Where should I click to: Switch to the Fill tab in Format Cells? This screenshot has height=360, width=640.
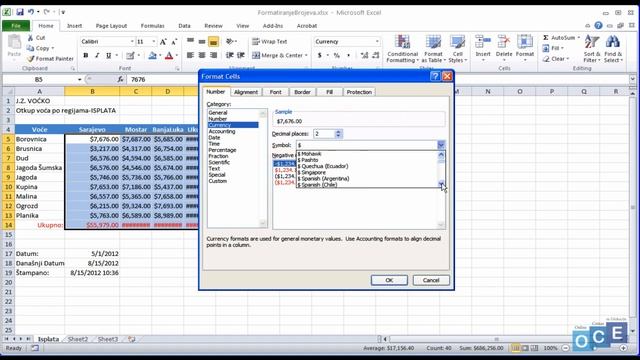[x=329, y=92]
